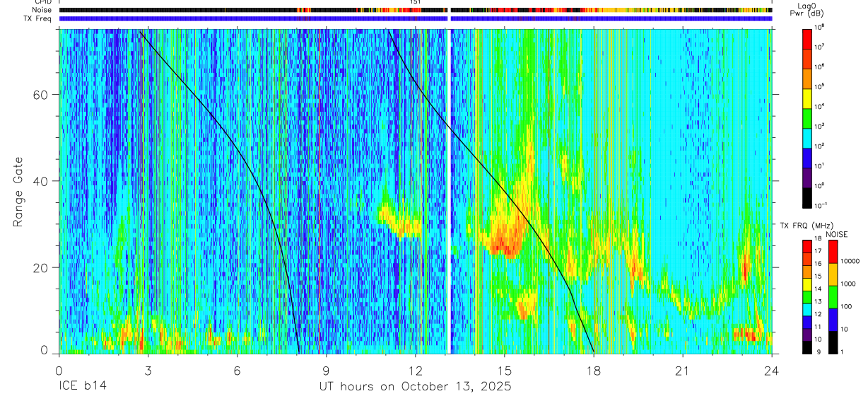
Task: Click the x-axis tick label '9'
Action: pyautogui.click(x=327, y=371)
